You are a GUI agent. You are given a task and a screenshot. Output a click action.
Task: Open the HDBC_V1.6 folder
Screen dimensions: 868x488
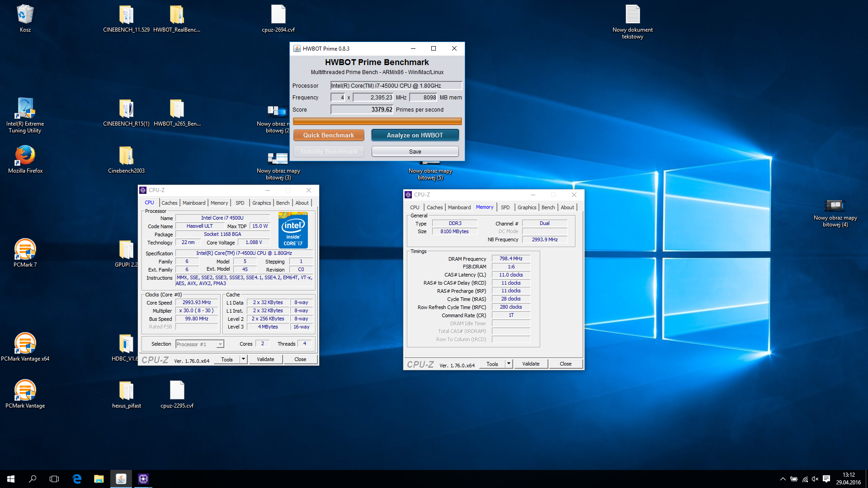125,347
